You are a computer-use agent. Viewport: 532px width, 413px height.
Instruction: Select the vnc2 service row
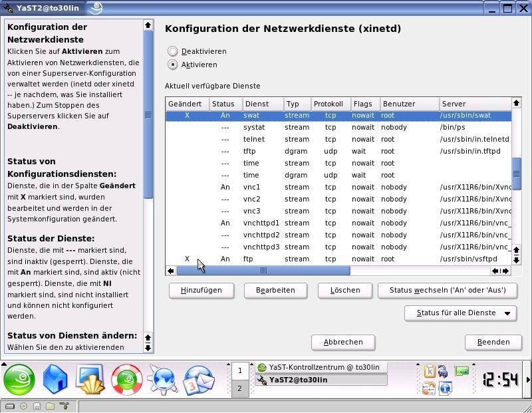tap(338, 199)
